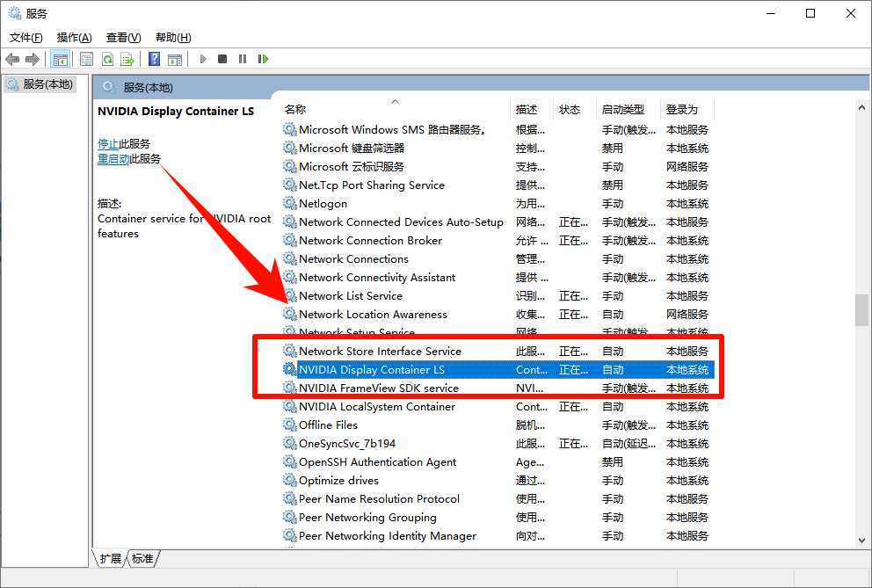Click the Export List toolbar icon
The width and height of the screenshot is (872, 588).
pyautogui.click(x=128, y=59)
